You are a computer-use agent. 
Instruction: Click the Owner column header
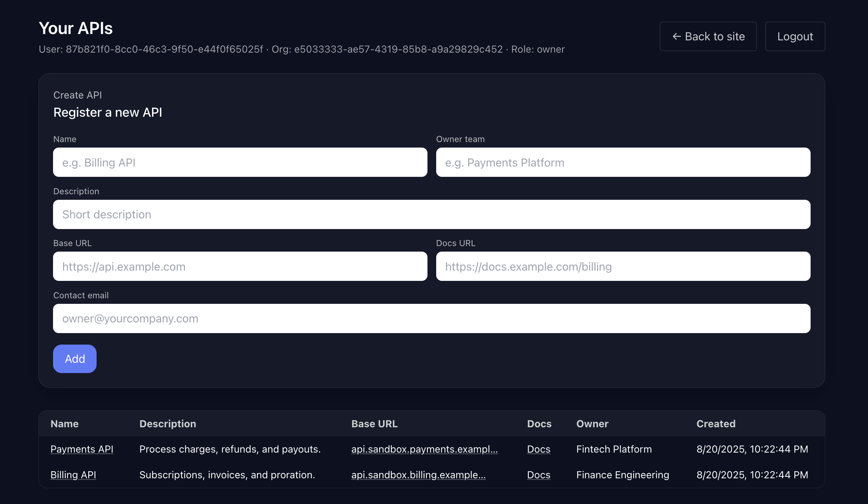592,424
